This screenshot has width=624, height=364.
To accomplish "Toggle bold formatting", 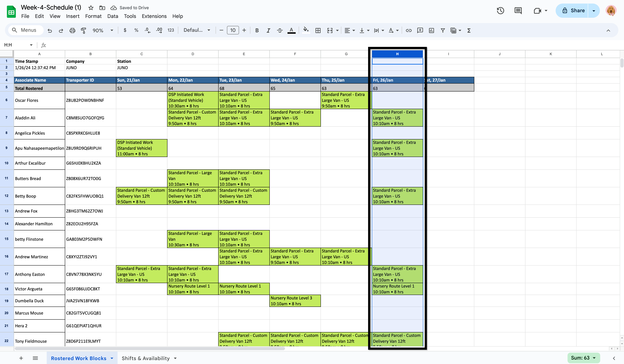I will (257, 30).
